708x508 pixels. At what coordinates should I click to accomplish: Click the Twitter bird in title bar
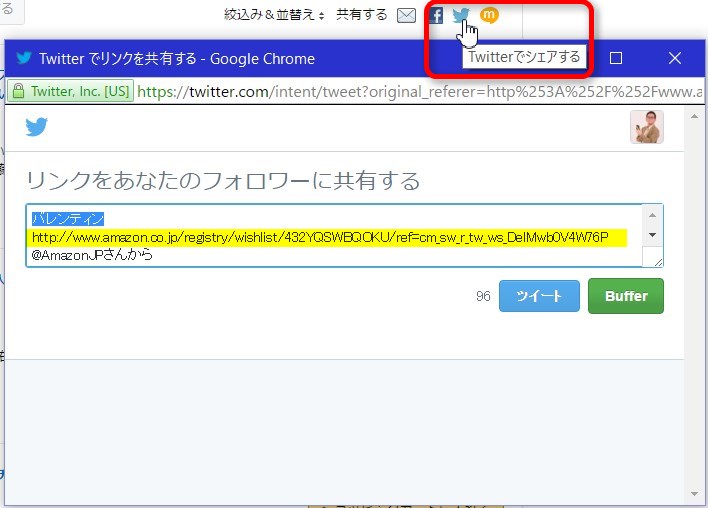click(x=24, y=58)
